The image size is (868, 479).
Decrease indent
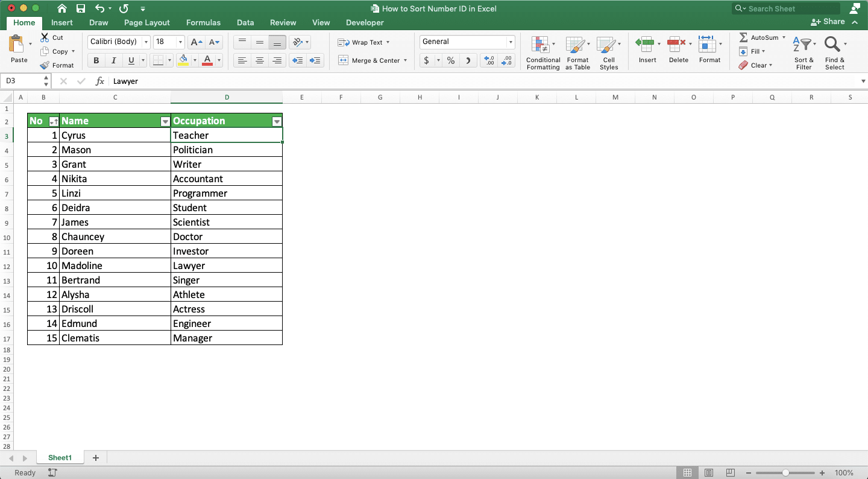point(297,60)
